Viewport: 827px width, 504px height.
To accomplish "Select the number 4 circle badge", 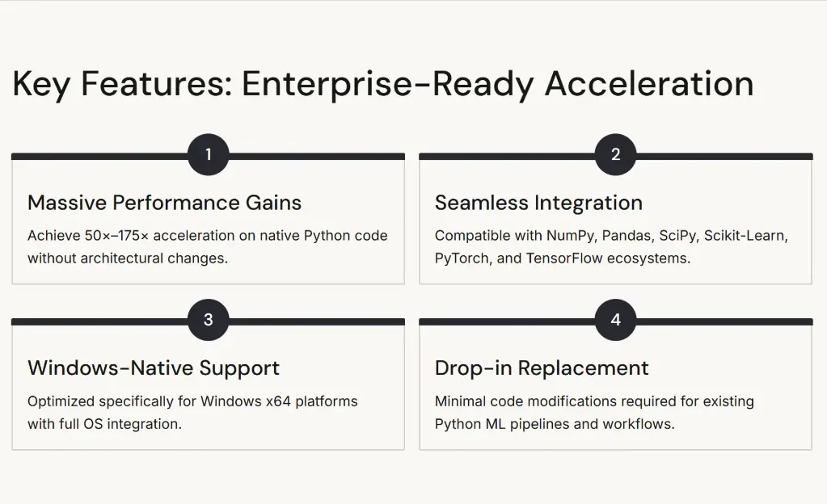I will click(615, 320).
